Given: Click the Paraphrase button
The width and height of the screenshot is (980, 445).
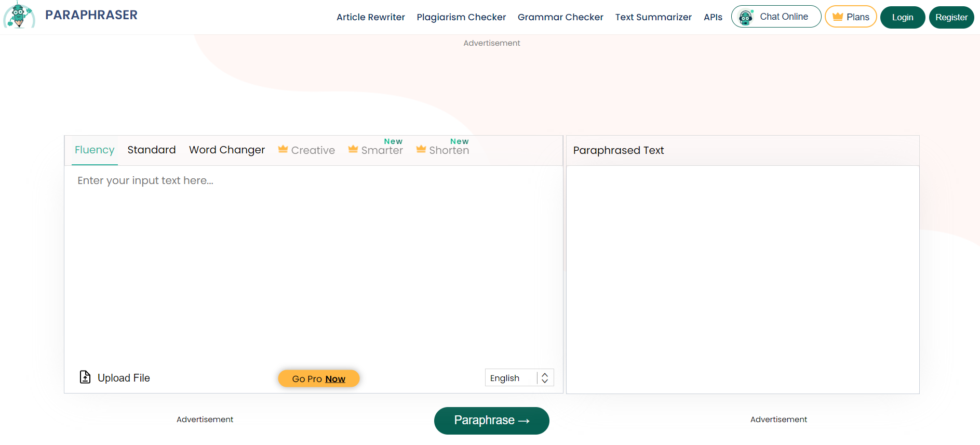Looking at the screenshot, I should click(492, 421).
